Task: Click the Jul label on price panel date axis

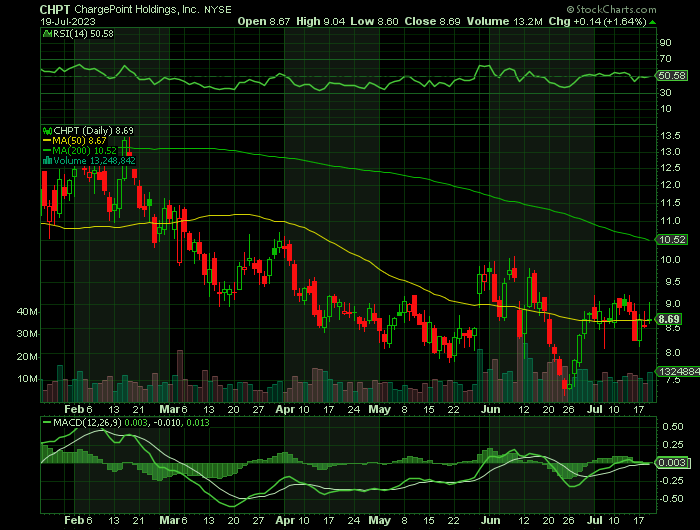Action: point(595,409)
